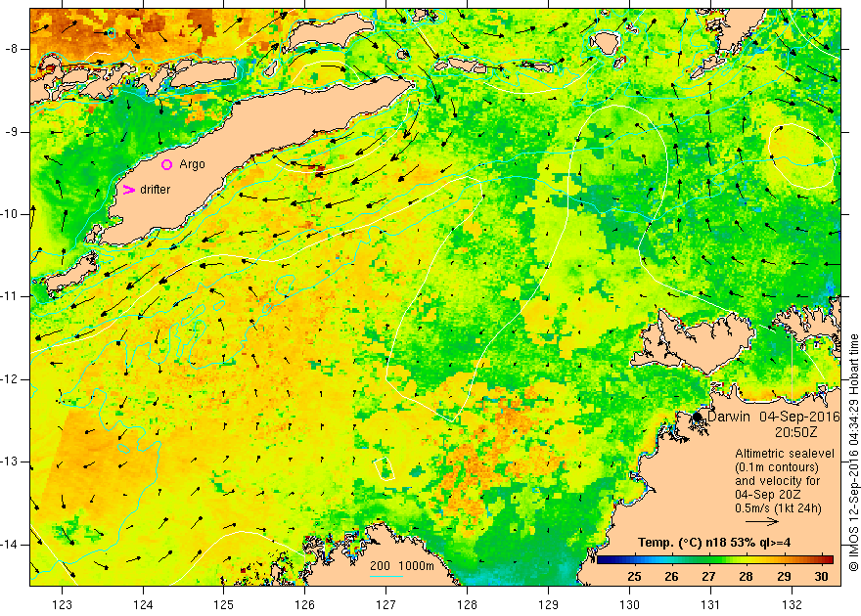The width and height of the screenshot is (861, 616).
Task: Click longitude axis label 130
Action: pyautogui.click(x=629, y=604)
